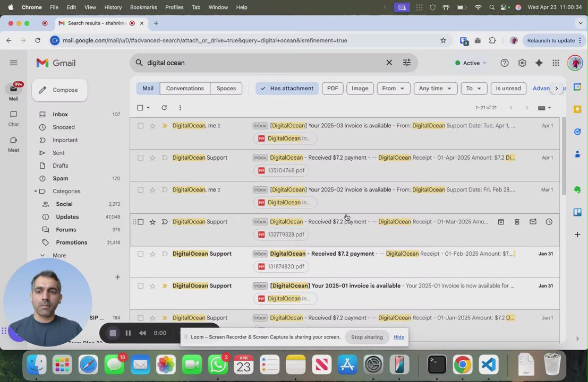Select the 01-Apr-2025 receipt email checkbox
This screenshot has width=588, height=382.
point(140,158)
